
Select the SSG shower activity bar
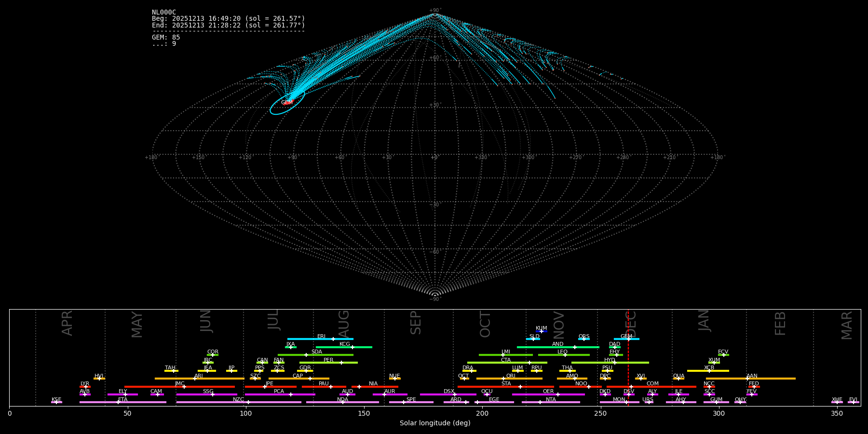coord(207,394)
